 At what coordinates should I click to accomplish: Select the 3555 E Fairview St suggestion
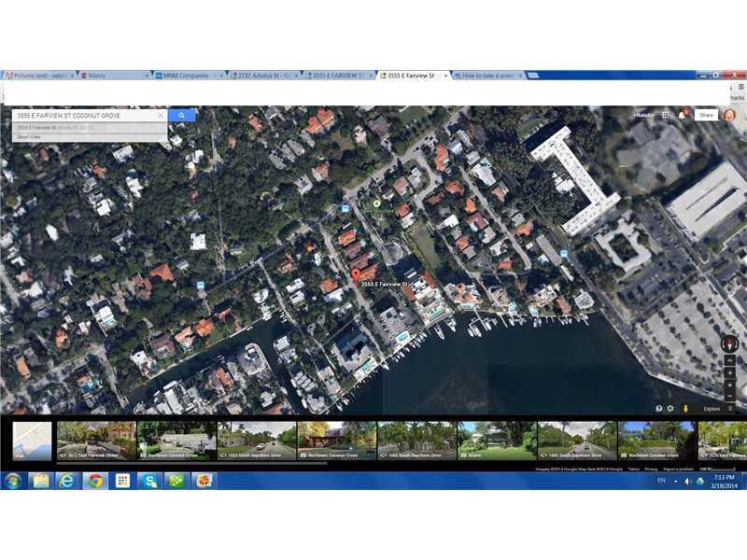tap(56, 127)
